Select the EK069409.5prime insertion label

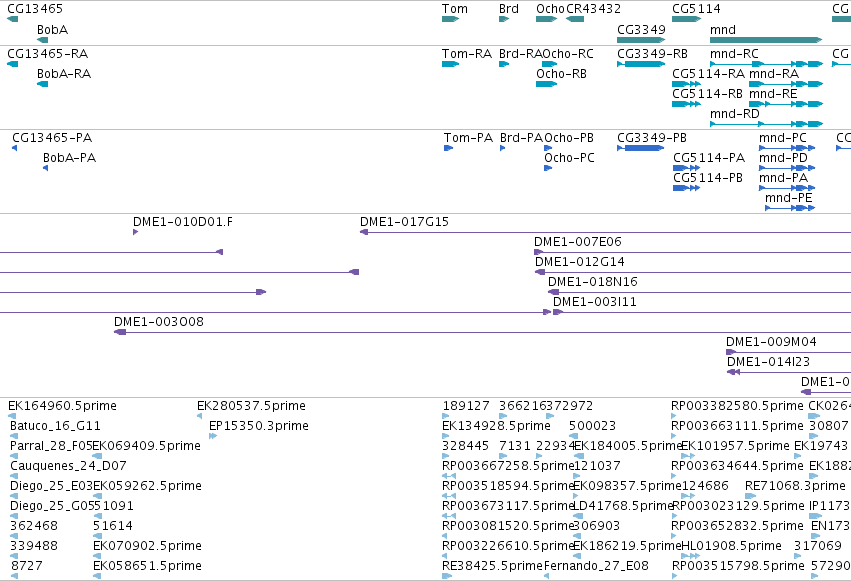(x=147, y=446)
